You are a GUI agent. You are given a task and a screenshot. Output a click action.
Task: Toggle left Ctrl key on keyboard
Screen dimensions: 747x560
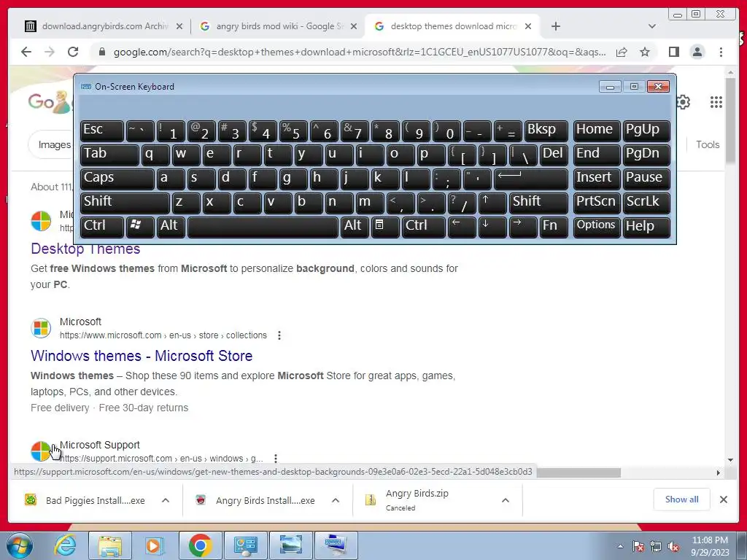tap(102, 227)
